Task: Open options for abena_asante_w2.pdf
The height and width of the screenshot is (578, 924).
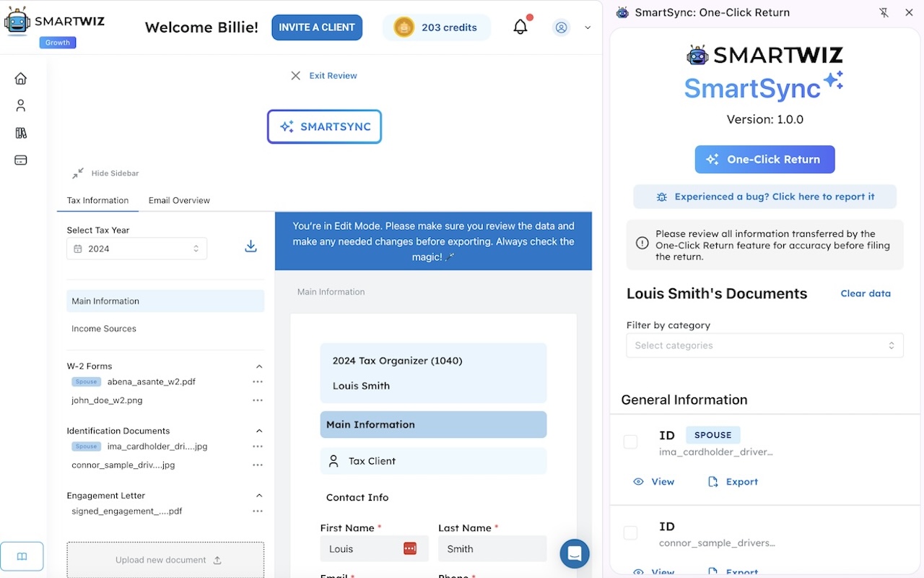Action: point(258,381)
